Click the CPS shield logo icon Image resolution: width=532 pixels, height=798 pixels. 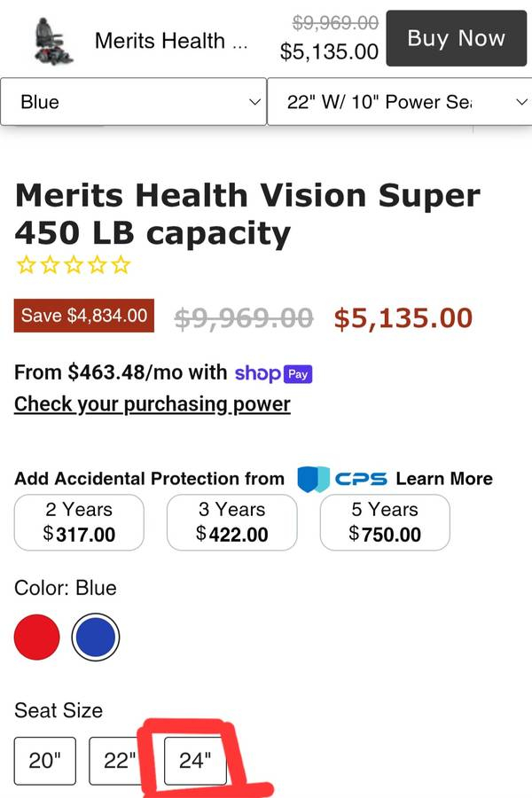pyautogui.click(x=313, y=479)
